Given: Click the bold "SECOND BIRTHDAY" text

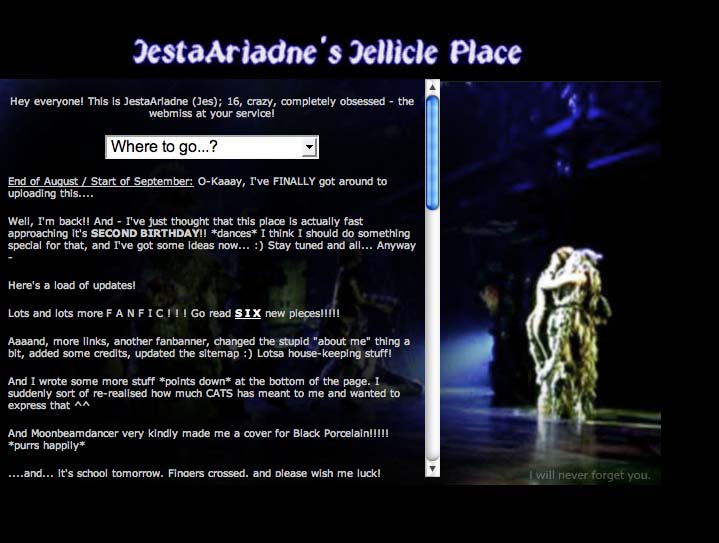Looking at the screenshot, I should tap(145, 233).
